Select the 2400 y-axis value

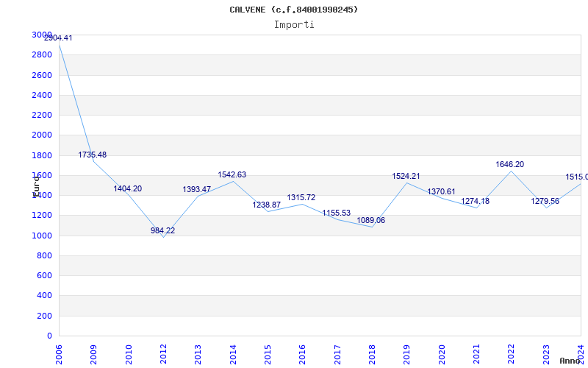coord(42,95)
